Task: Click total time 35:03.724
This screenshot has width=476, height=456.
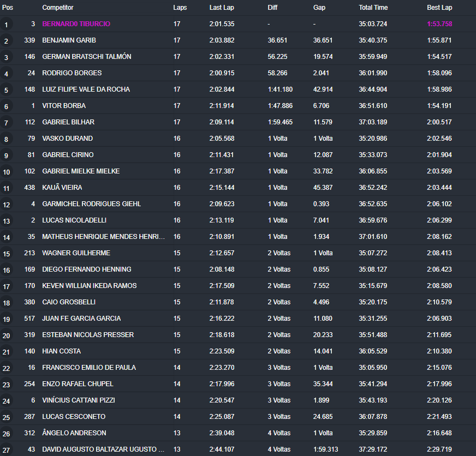Action: coord(373,24)
